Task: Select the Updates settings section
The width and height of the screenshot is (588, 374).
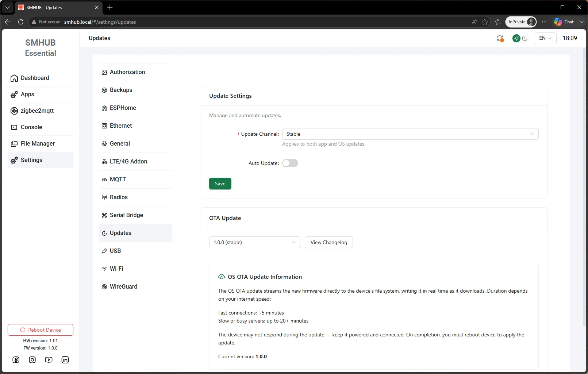Action: (135, 233)
